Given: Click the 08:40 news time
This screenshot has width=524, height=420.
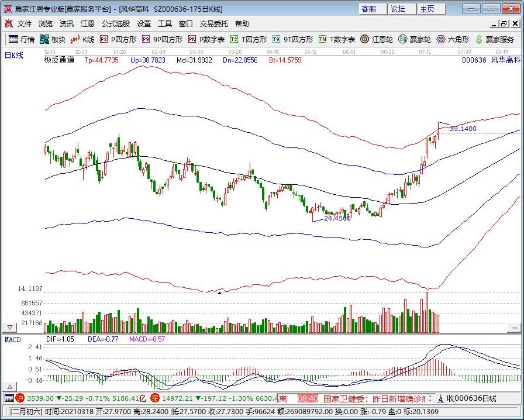Looking at the screenshot, I should pyautogui.click(x=308, y=398).
